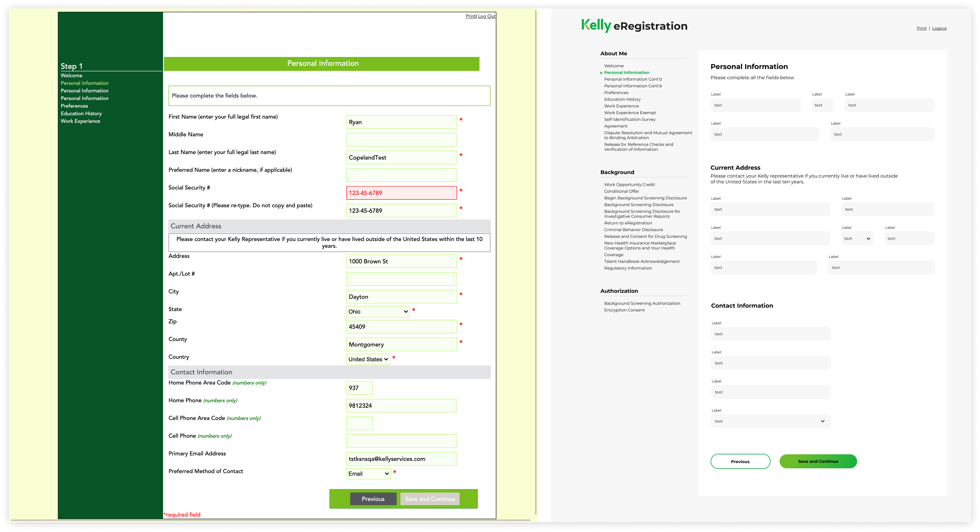Click green Save and Continue in new design
The height and width of the screenshot is (532, 980).
point(818,461)
